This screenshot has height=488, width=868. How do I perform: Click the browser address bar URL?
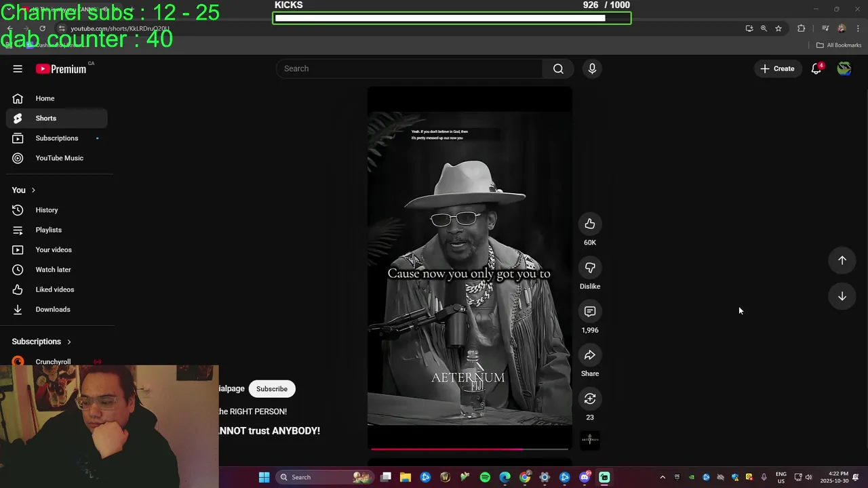[x=119, y=28]
